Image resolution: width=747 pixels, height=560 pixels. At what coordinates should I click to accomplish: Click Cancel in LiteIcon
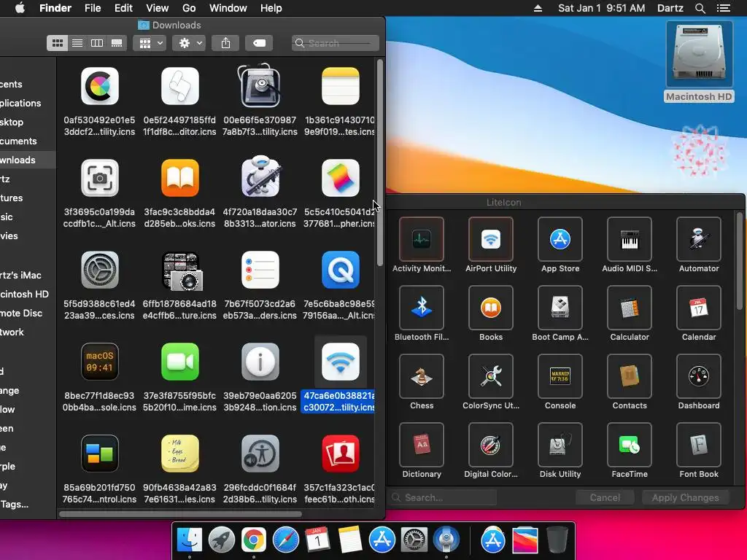pos(605,497)
